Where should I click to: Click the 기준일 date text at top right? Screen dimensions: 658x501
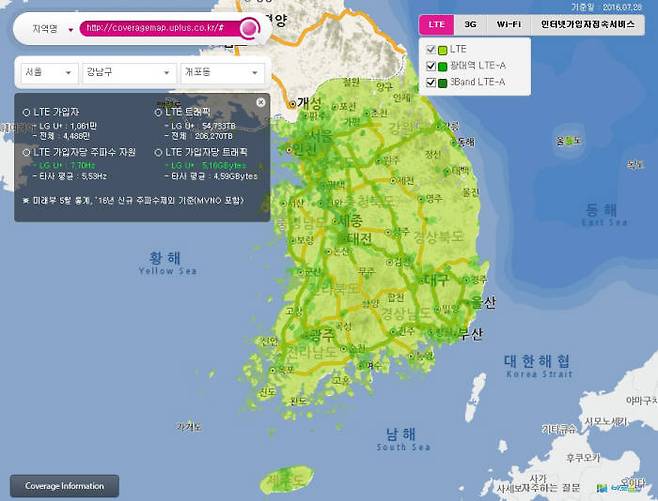[606, 7]
